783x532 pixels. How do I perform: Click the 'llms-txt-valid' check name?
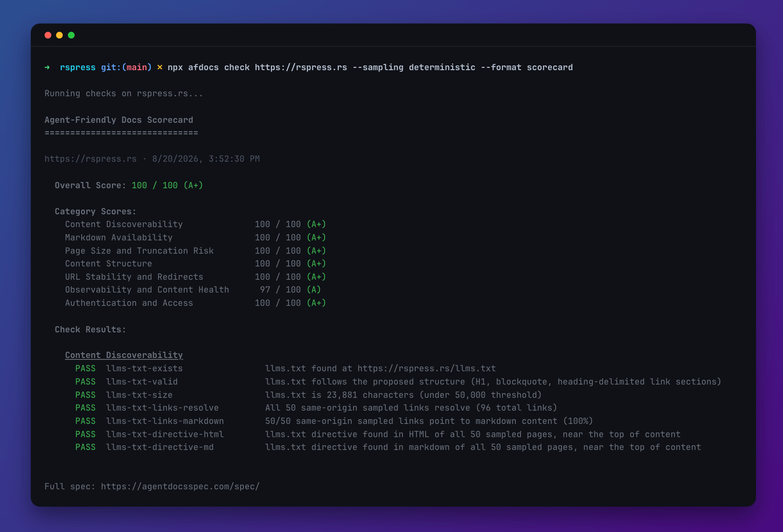pos(142,382)
